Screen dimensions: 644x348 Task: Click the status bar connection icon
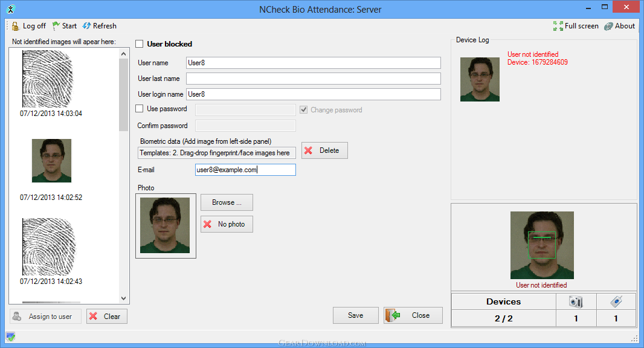(x=11, y=337)
